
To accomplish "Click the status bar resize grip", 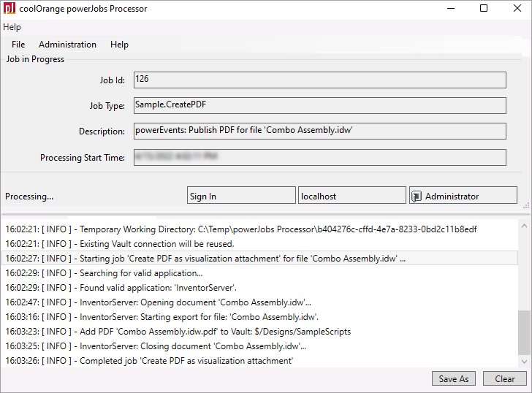I will click(x=526, y=205).
